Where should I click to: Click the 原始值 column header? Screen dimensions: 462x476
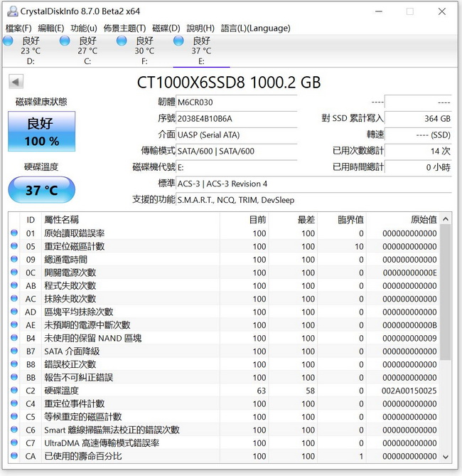(402, 219)
